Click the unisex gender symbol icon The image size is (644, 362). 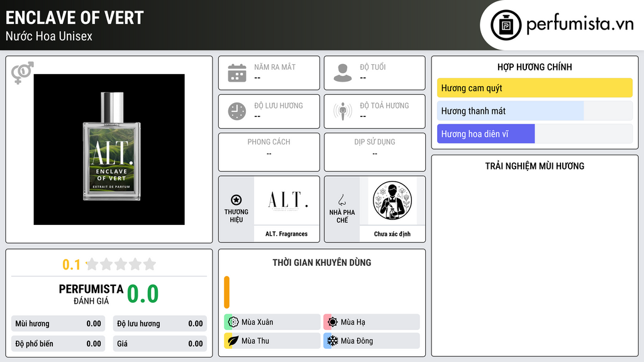coord(22,73)
